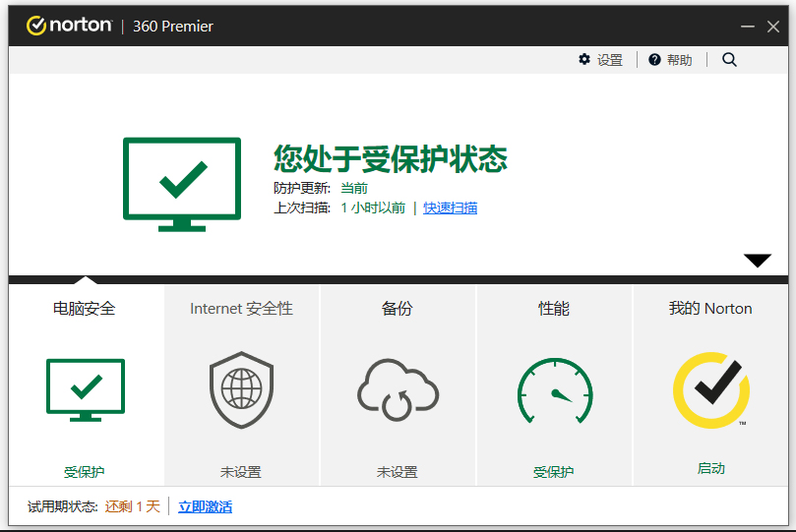This screenshot has height=532, width=796.
Task: Click the cloud backup icon
Action: click(398, 389)
